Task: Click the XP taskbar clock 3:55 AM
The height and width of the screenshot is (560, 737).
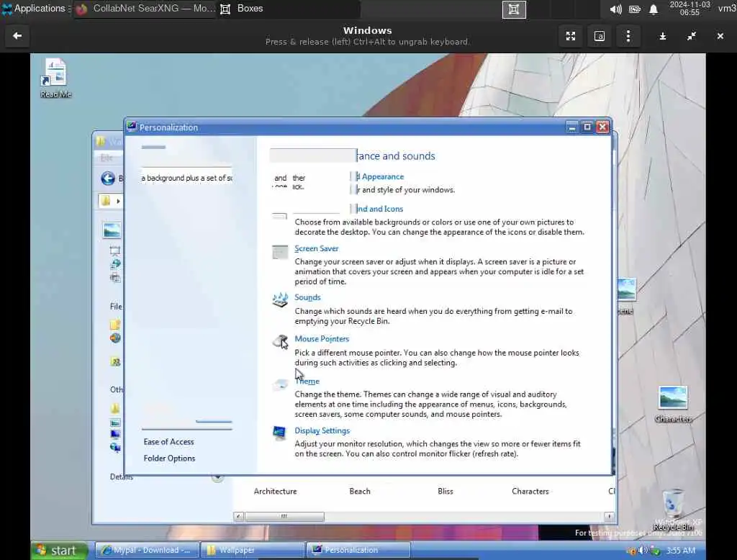Action: (x=681, y=550)
